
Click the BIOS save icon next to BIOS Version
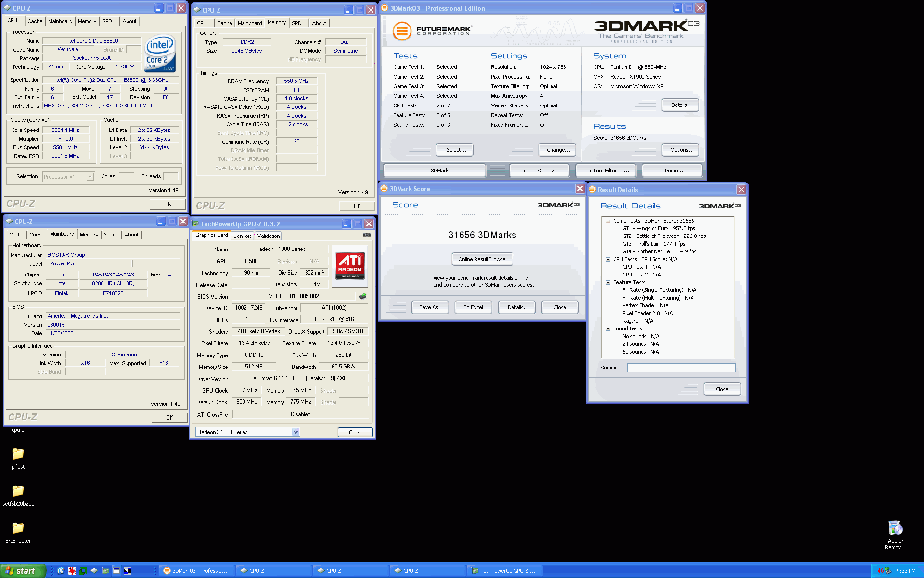pos(363,296)
